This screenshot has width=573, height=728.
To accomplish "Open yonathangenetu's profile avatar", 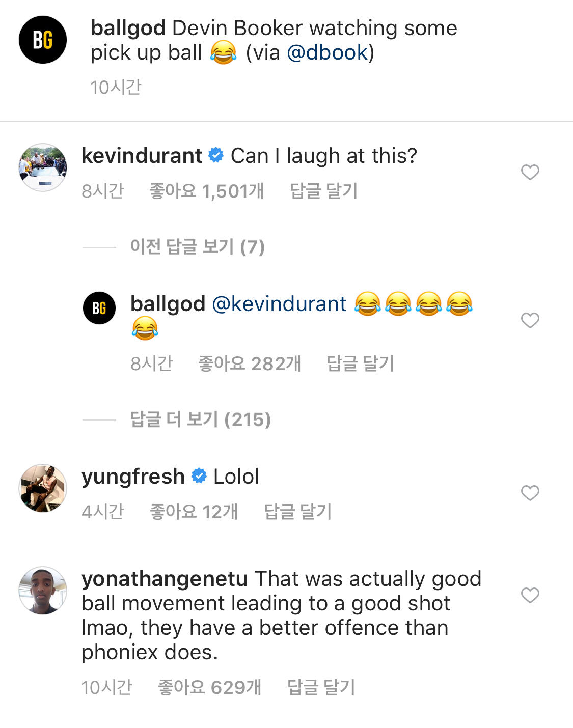I will [43, 591].
